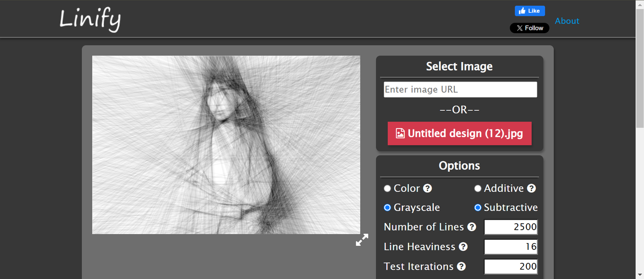This screenshot has height=279, width=644.
Task: Click the fullscreen expand arrows icon
Action: 362,240
